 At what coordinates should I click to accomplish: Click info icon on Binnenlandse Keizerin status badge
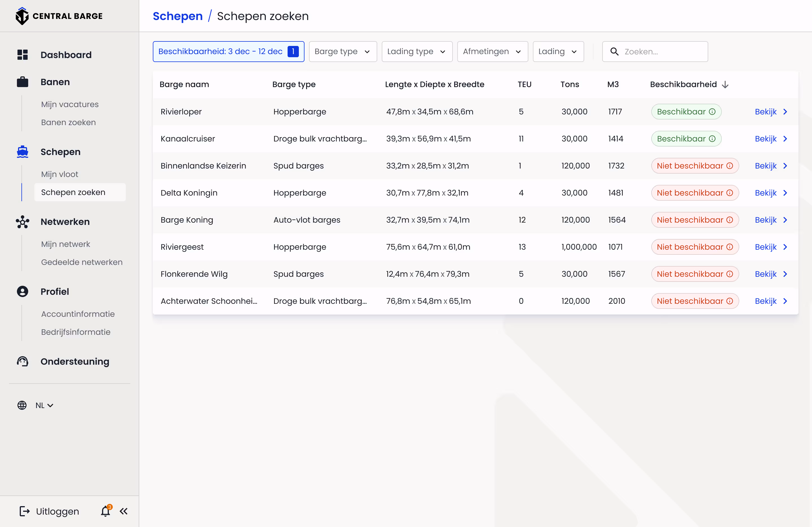(x=729, y=166)
